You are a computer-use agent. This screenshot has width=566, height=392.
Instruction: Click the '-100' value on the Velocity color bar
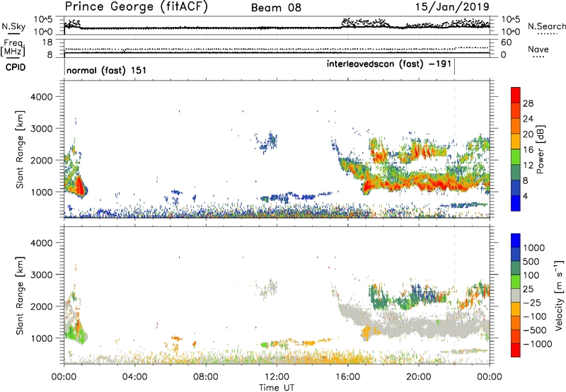click(534, 316)
